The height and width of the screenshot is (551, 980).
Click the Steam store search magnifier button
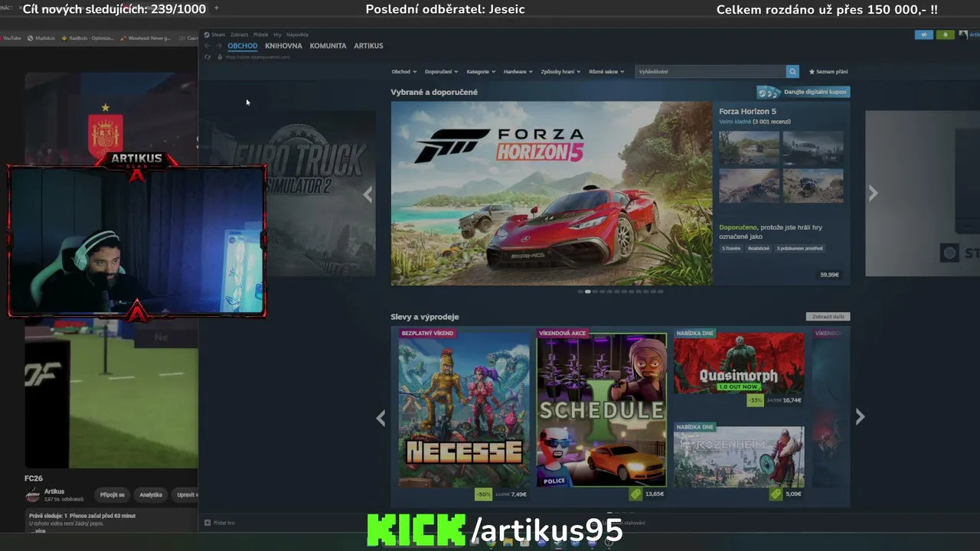pyautogui.click(x=792, y=71)
